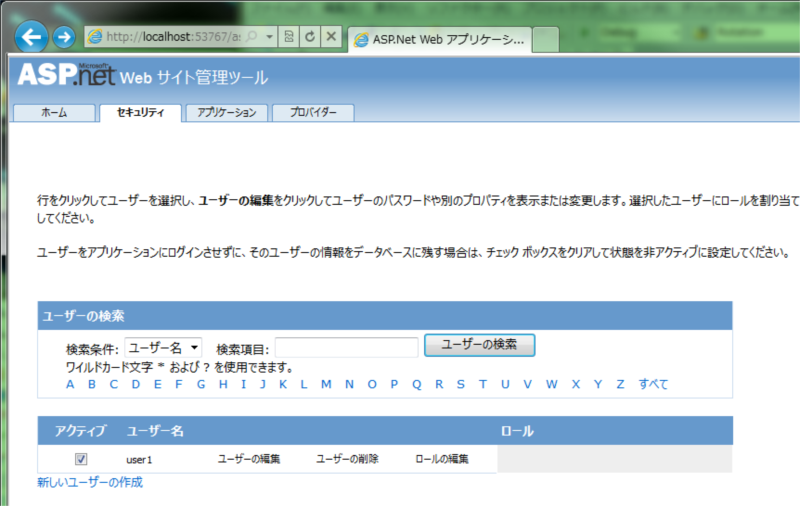Filter users by letter V
The height and width of the screenshot is (506, 800).
528,384
